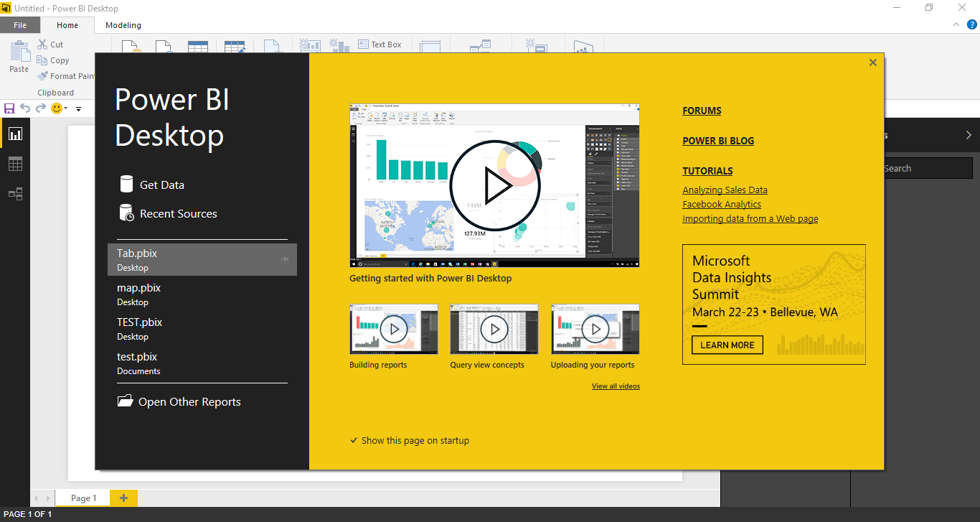
Task: Collapse the ribbon with the caret arrow
Action: [956, 24]
